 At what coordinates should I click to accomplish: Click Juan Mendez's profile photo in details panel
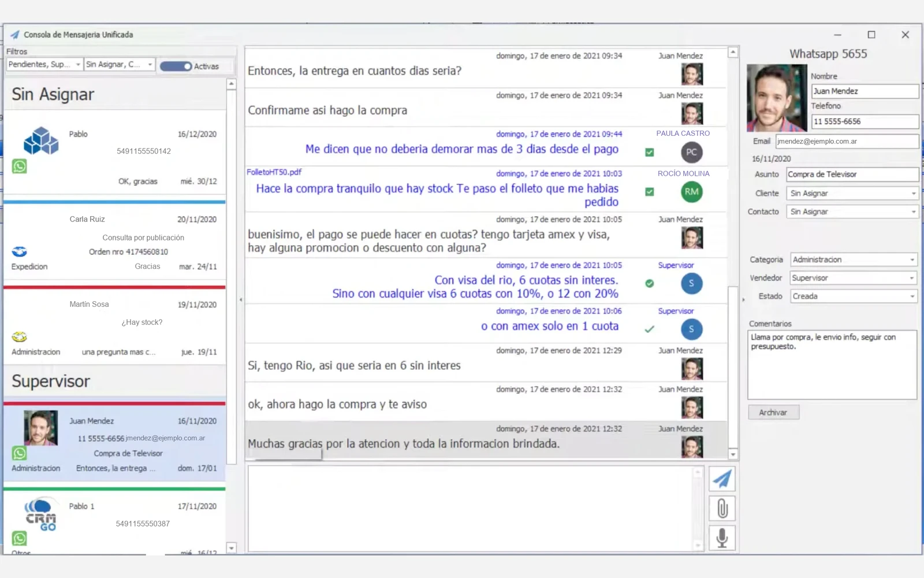777,98
